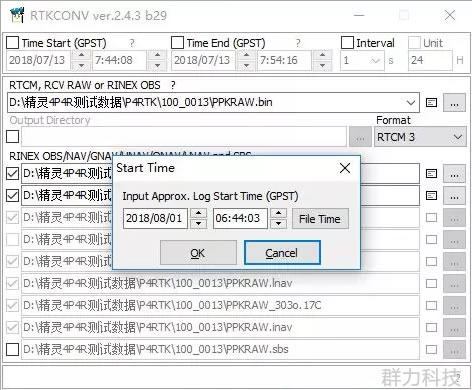Browse for the second RINEX output file
This screenshot has height=390, width=472.
click(454, 196)
